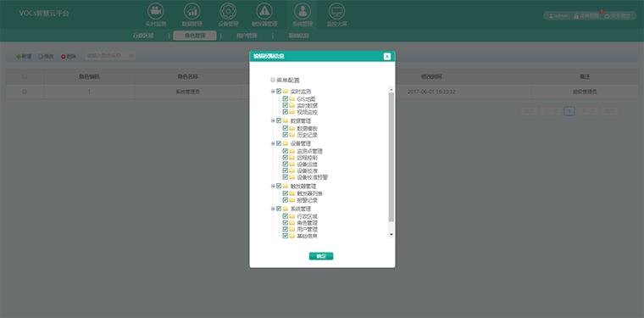
Task: Click the 安全退出 power icon
Action: pos(607,16)
